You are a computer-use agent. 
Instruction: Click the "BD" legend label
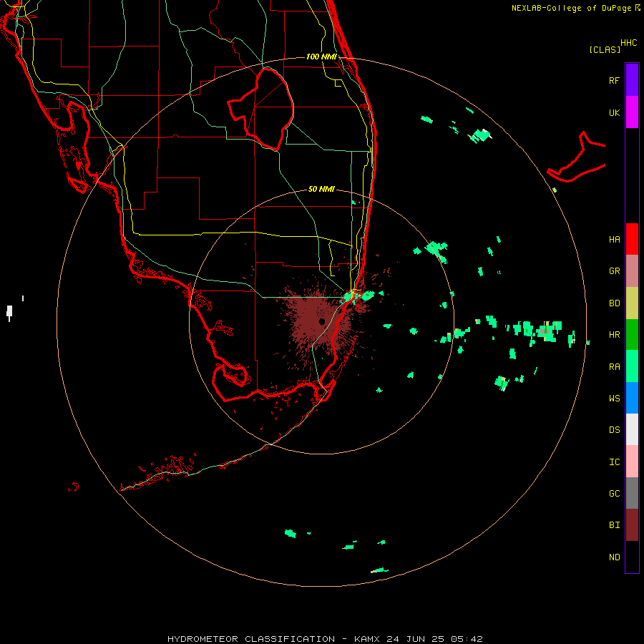pos(614,303)
